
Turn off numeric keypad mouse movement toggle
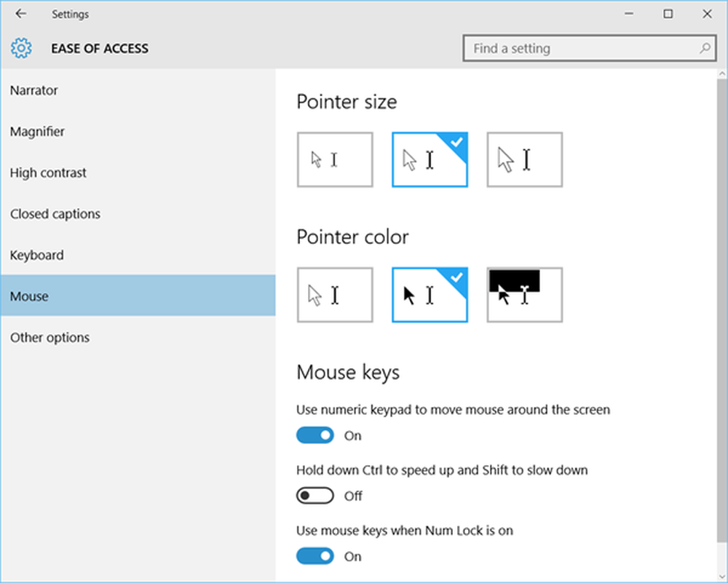pos(314,435)
